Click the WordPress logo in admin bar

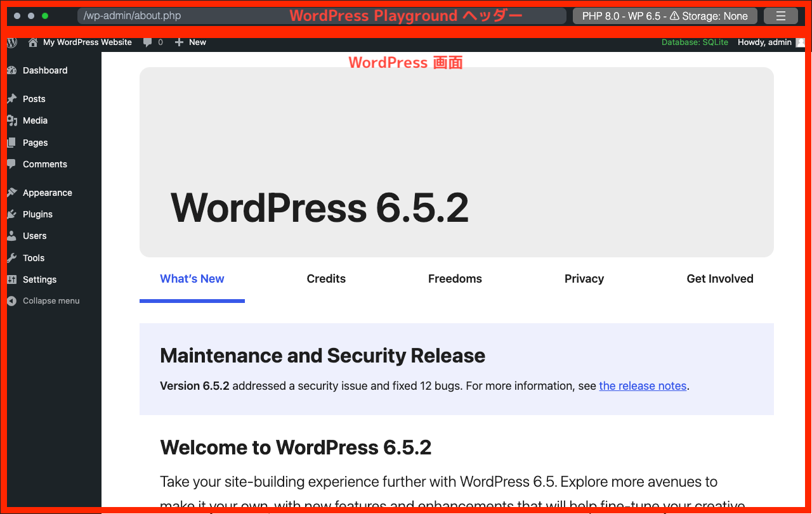(x=12, y=42)
